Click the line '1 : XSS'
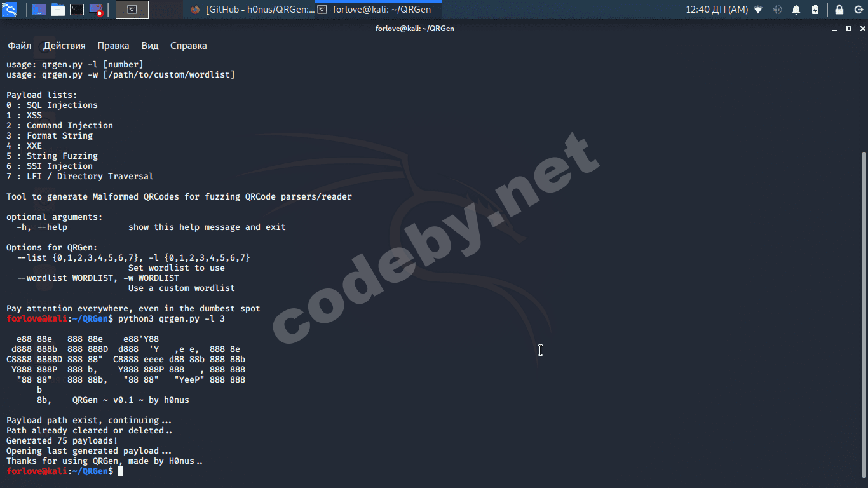The image size is (868, 488). point(24,116)
